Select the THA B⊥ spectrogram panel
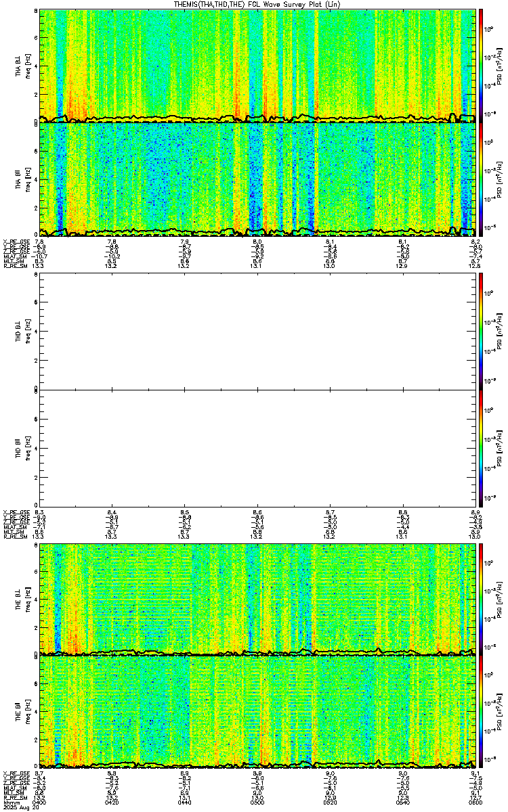 coord(257,66)
